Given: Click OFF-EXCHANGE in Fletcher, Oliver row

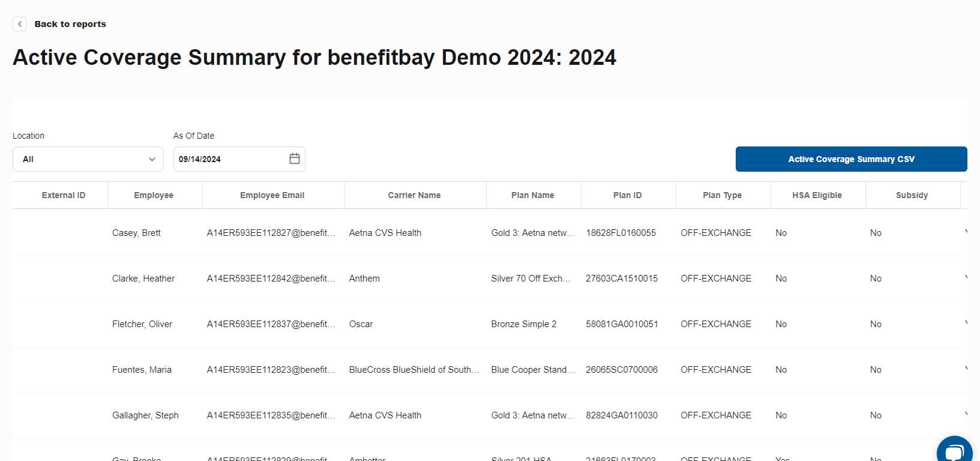Looking at the screenshot, I should 716,324.
